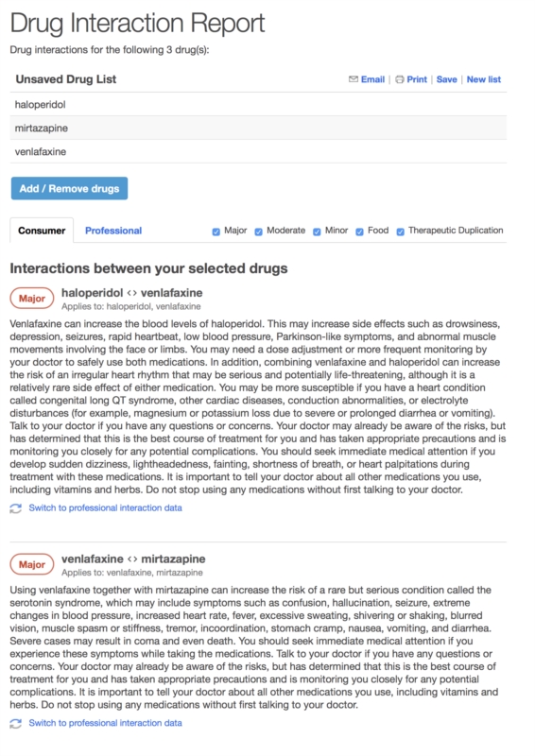This screenshot has width=535, height=756.
Task: Select the Consumer tab
Action: coord(42,231)
